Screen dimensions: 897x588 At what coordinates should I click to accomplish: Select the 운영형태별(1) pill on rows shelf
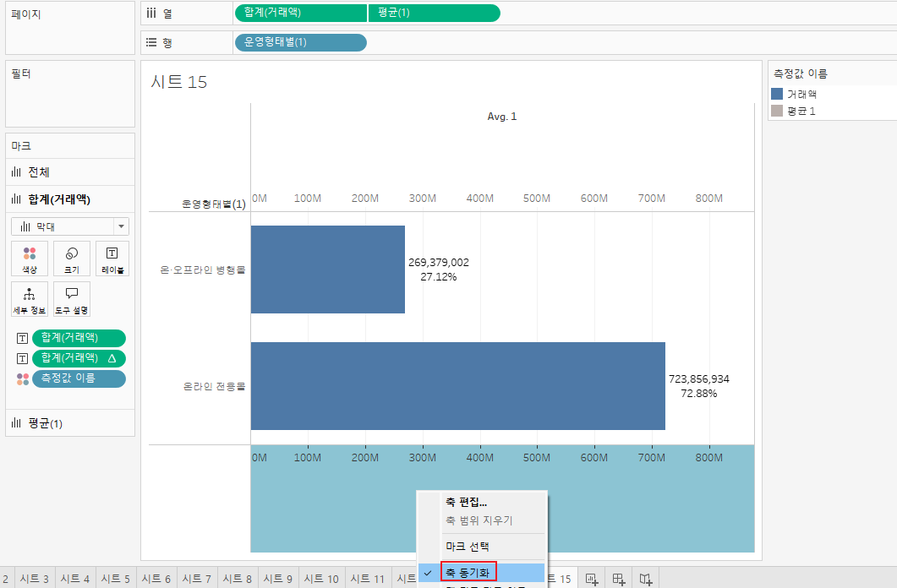click(301, 42)
